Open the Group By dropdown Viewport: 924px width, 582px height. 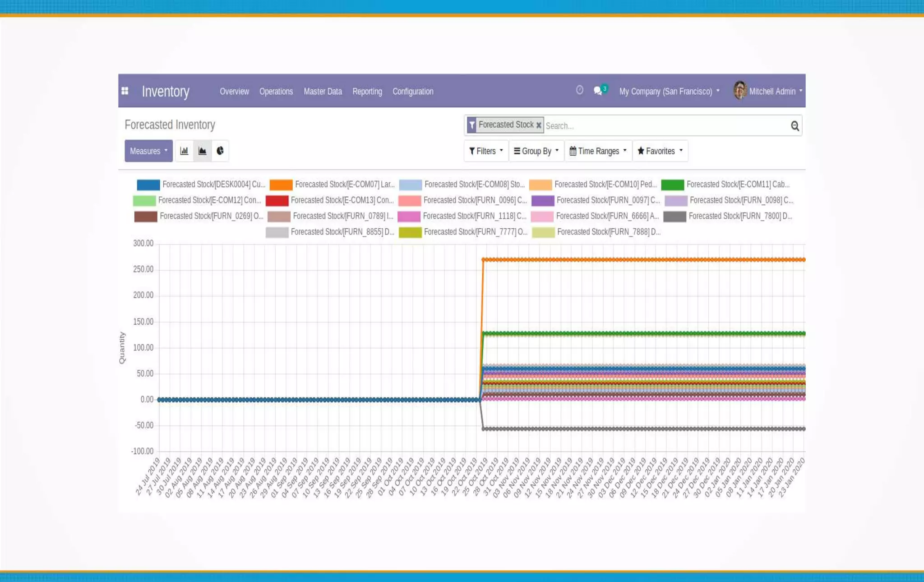[536, 151]
